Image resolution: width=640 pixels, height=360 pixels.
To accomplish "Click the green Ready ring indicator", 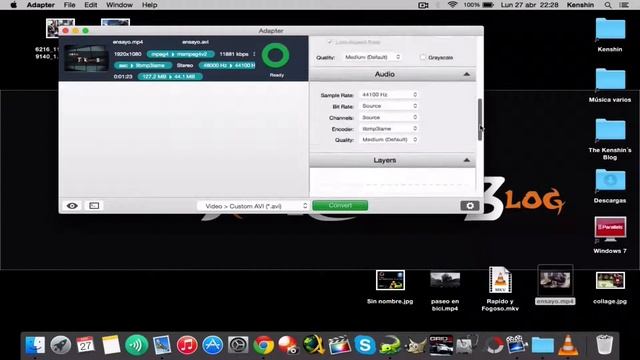I will [x=276, y=56].
